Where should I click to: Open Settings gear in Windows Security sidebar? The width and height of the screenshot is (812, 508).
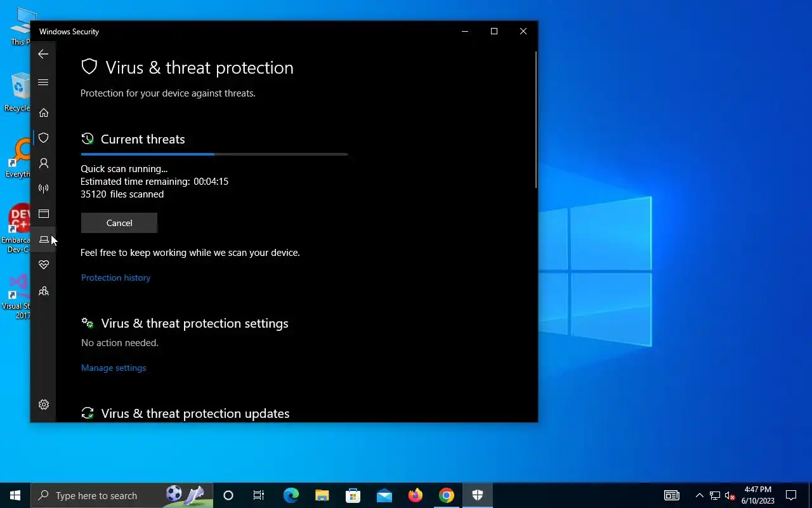(43, 404)
